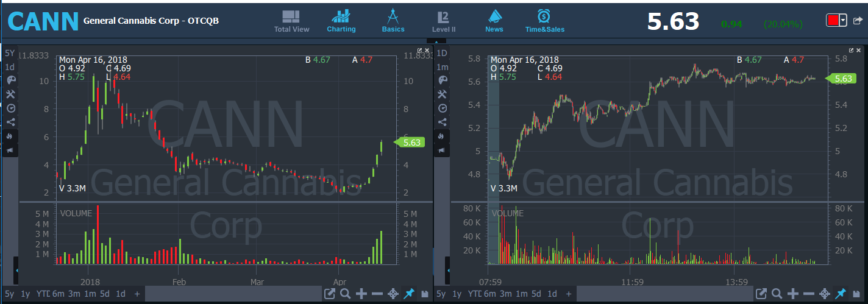Viewport: 868px width, 304px height.
Task: Click the share icon in right chart sidebar
Action: [443, 122]
